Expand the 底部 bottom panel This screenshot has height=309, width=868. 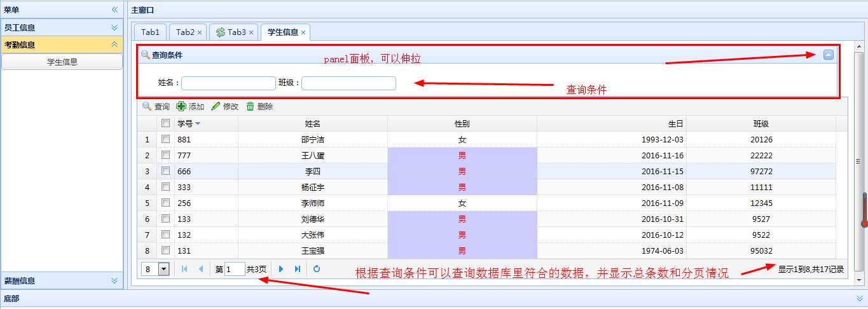pos(860,298)
